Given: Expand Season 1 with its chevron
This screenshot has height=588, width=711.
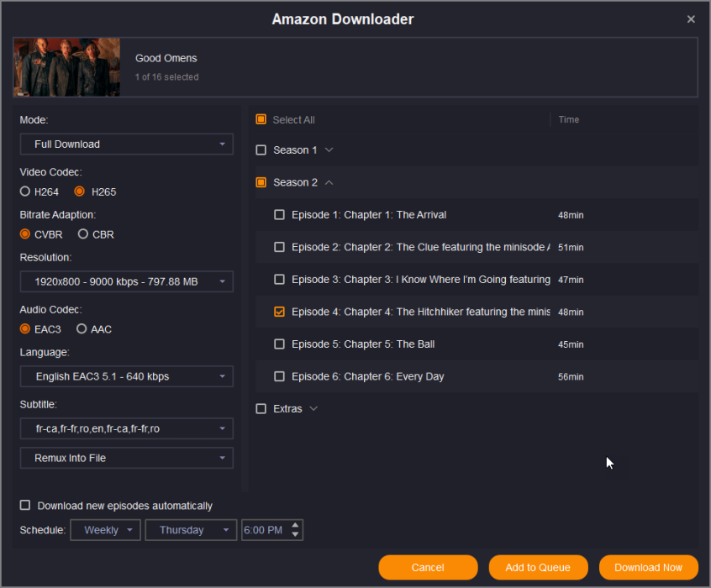Looking at the screenshot, I should [329, 150].
